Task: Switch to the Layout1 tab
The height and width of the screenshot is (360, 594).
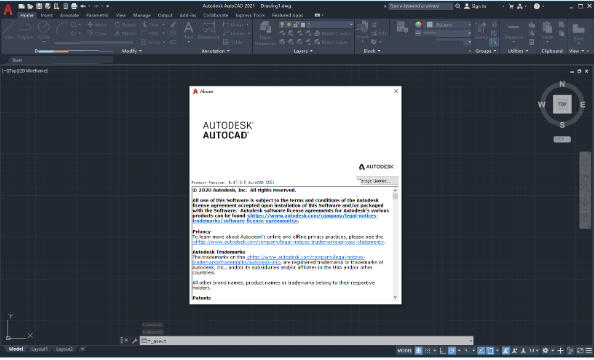Action: (x=39, y=349)
